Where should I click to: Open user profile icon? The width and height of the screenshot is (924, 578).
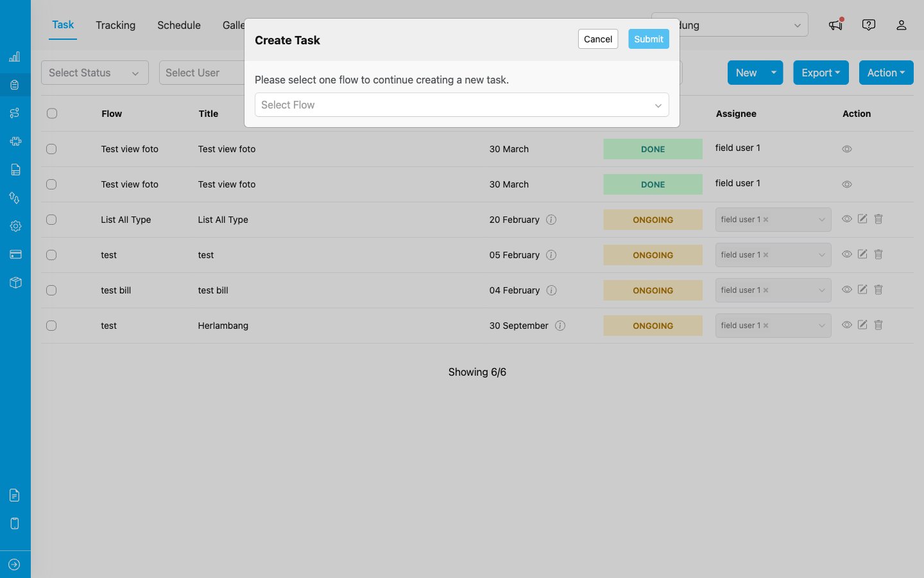902,25
